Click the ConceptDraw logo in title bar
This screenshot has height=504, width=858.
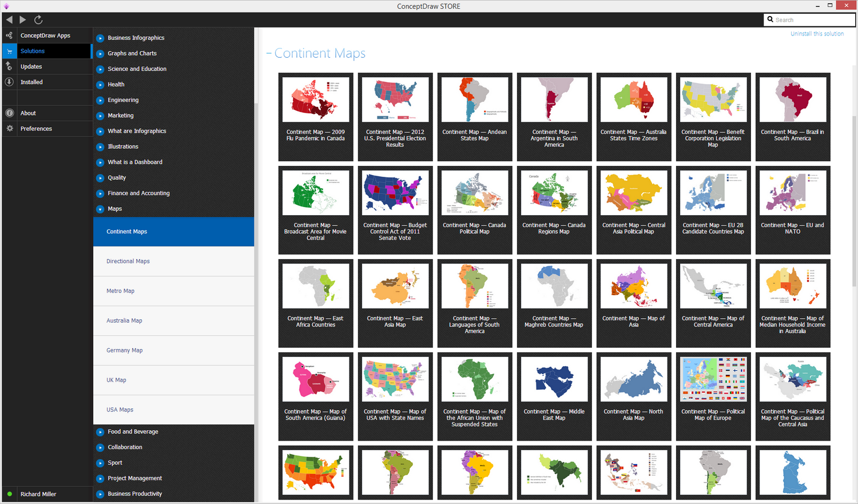tap(6, 6)
